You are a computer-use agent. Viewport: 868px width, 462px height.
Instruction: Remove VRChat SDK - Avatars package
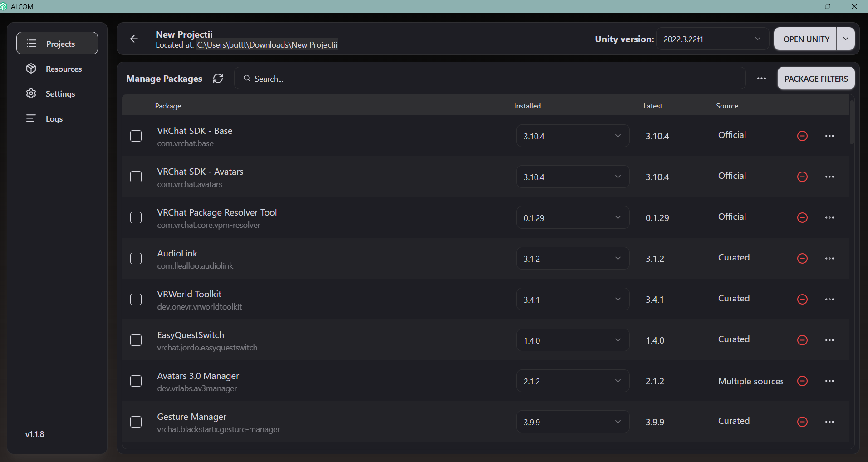(x=802, y=177)
